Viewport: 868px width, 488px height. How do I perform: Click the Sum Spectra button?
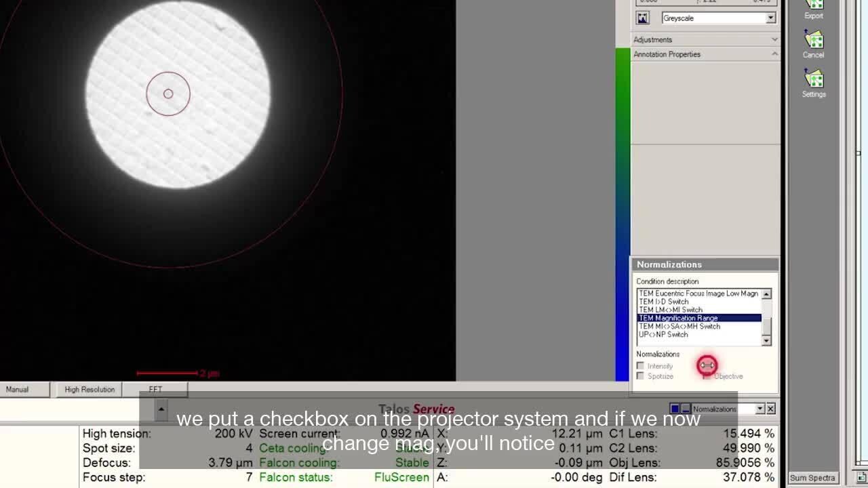(x=813, y=478)
